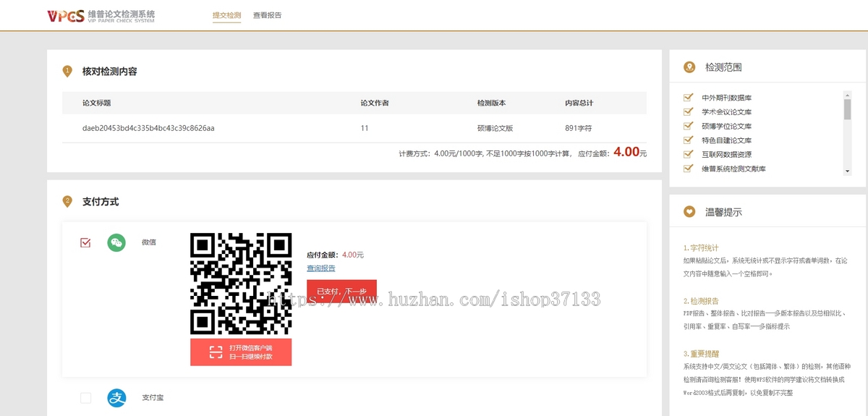The image size is (868, 416).
Task: Click the 内容总计 column header
Action: (x=579, y=103)
